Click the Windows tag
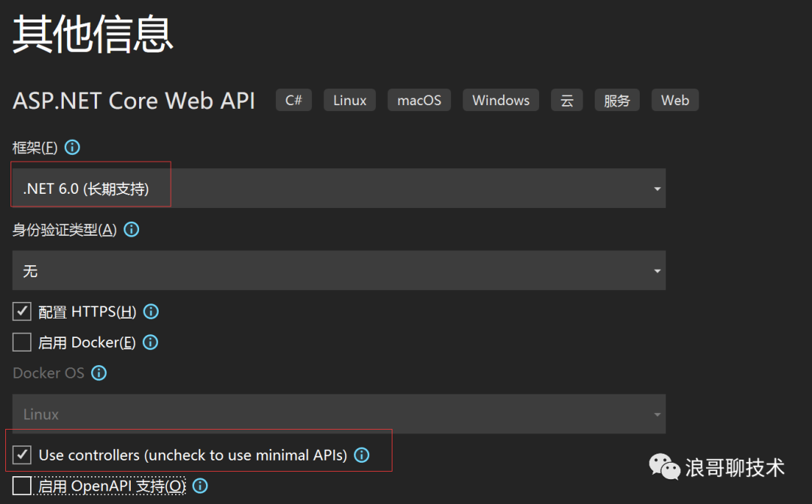 (501, 100)
